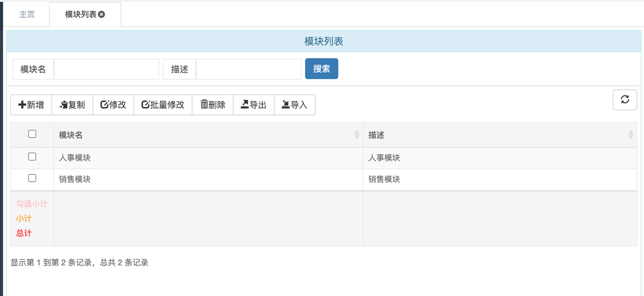Toggle the select-all checkbox in the table header
This screenshot has width=644, height=296.
coord(32,134)
